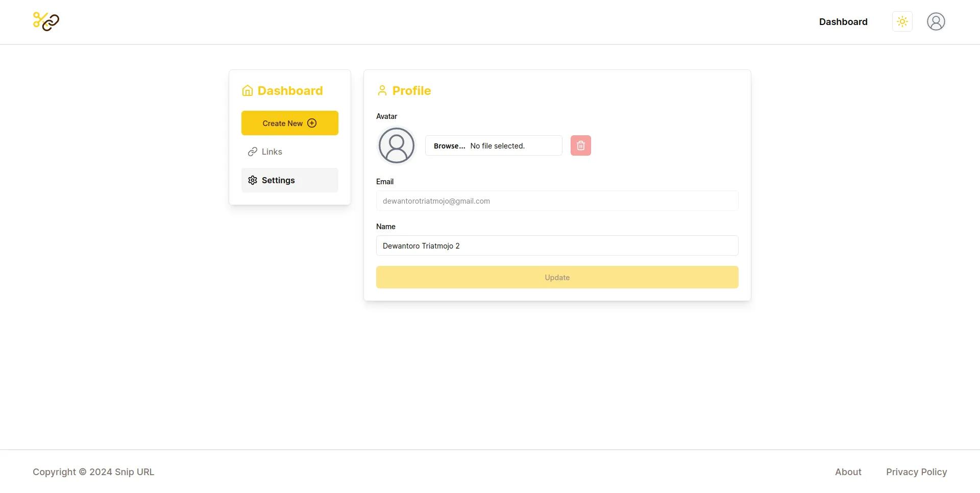Viewport: 980px width, 493px height.
Task: Open the About footer link
Action: tap(848, 472)
